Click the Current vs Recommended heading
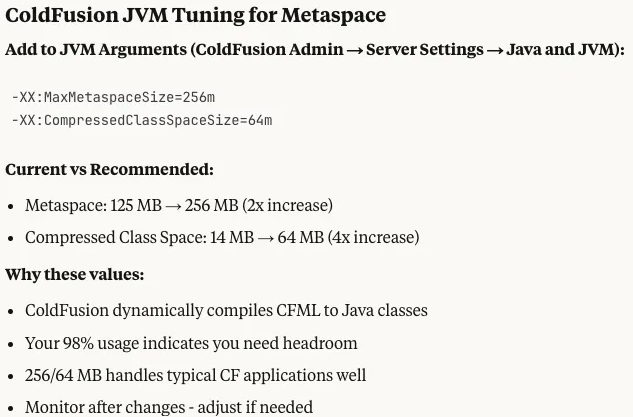 tap(109, 170)
